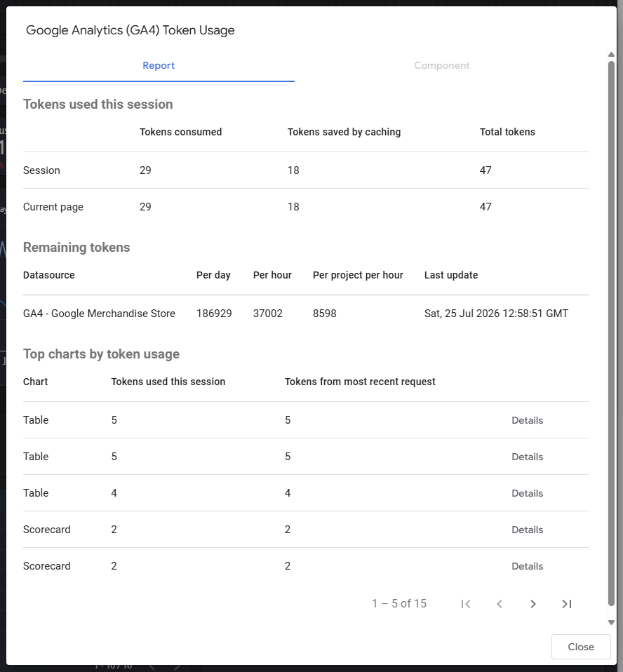Open Details for the second Table row
Image resolution: width=623 pixels, height=672 pixels.
click(x=528, y=457)
